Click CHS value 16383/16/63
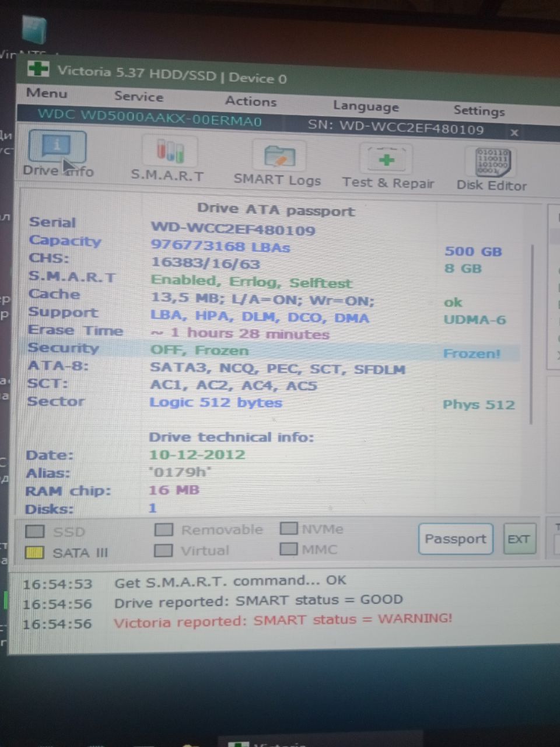This screenshot has height=747, width=560. [x=205, y=263]
